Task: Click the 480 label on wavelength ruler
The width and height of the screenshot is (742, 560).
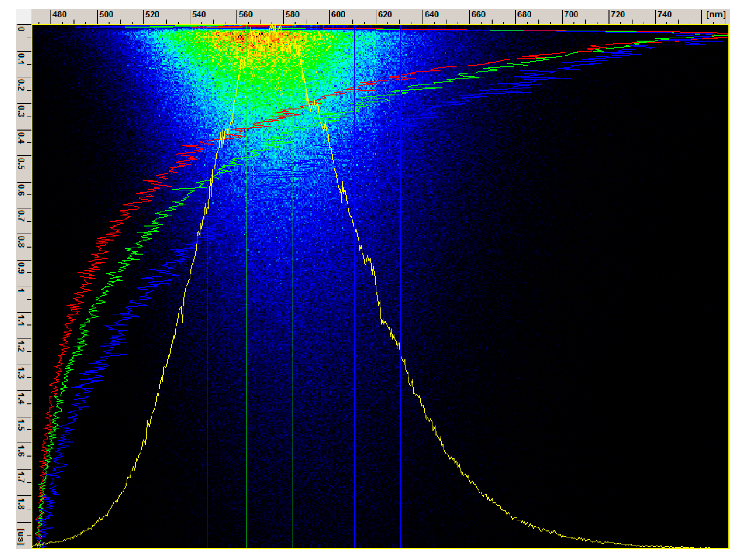Action: (59, 15)
